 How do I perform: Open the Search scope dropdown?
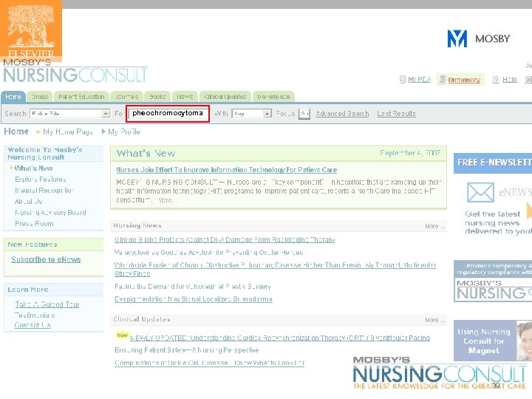pos(70,113)
